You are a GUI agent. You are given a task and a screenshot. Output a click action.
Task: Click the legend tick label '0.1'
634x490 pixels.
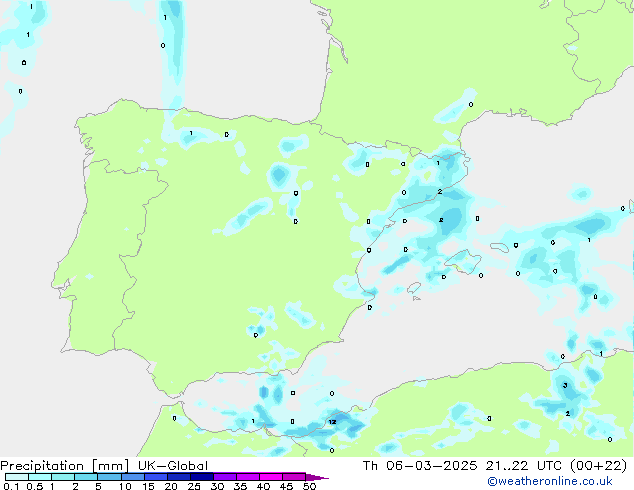click(x=11, y=486)
